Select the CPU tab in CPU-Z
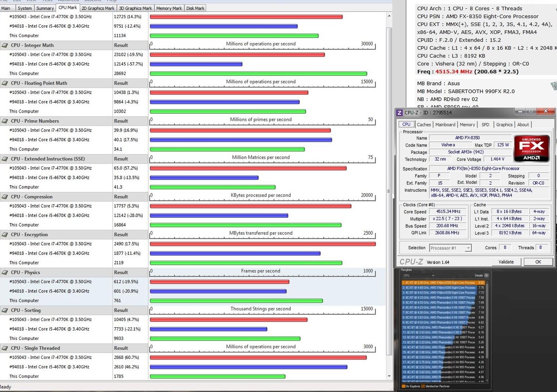The height and width of the screenshot is (392, 557). click(406, 124)
